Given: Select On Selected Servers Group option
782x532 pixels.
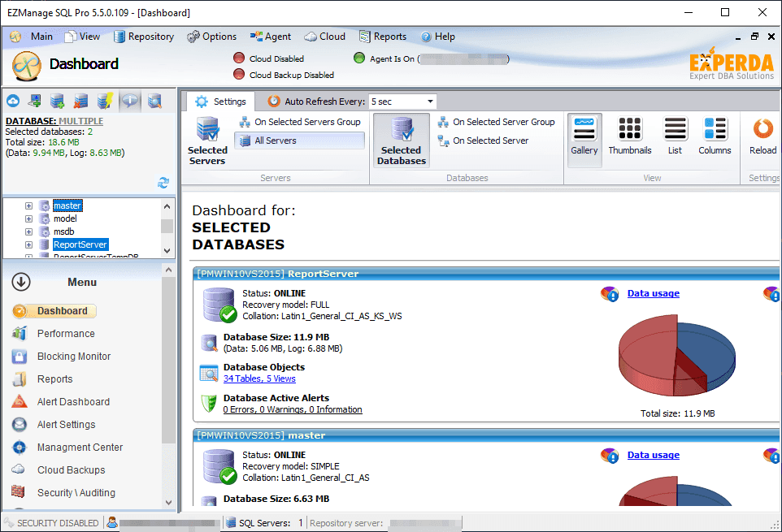Looking at the screenshot, I should [x=300, y=122].
